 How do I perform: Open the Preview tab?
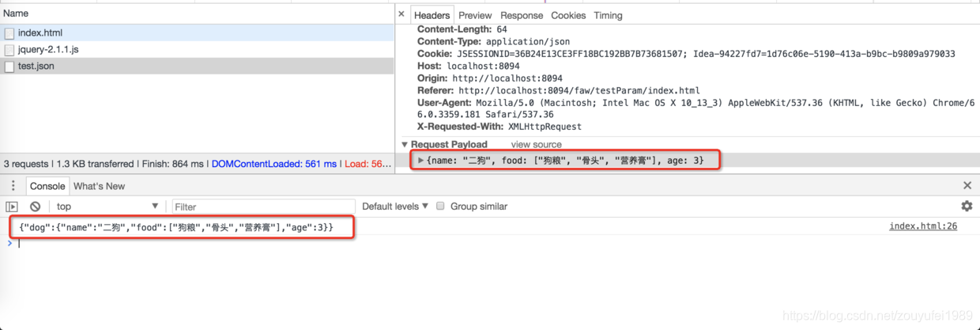(x=475, y=15)
